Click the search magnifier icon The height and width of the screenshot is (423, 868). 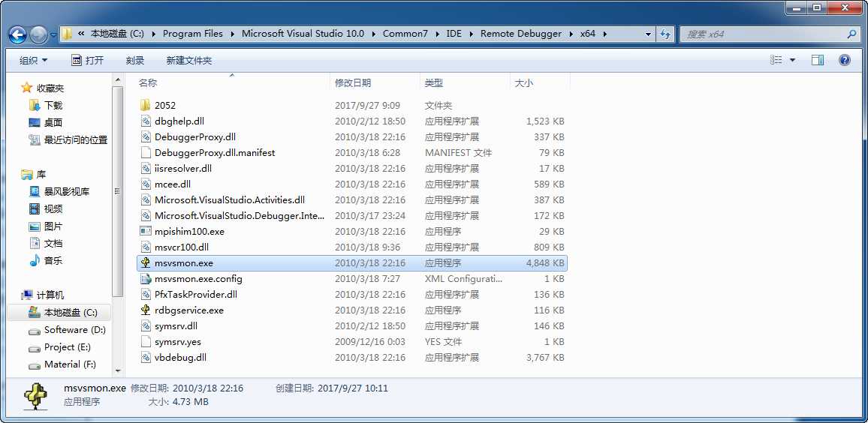pos(851,34)
